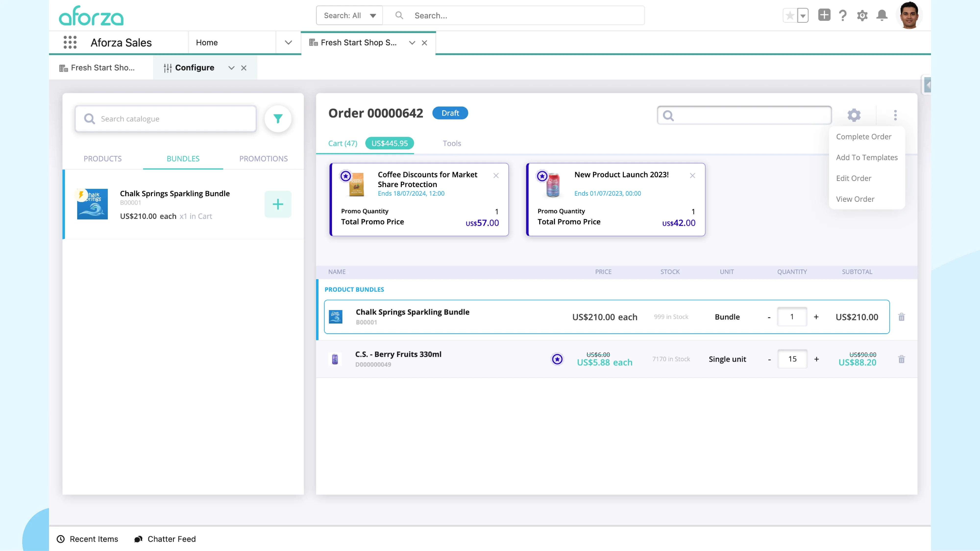Add Chalk Springs Sparkling Bundle to cart
Viewport: 980px width, 551px height.
(x=278, y=204)
